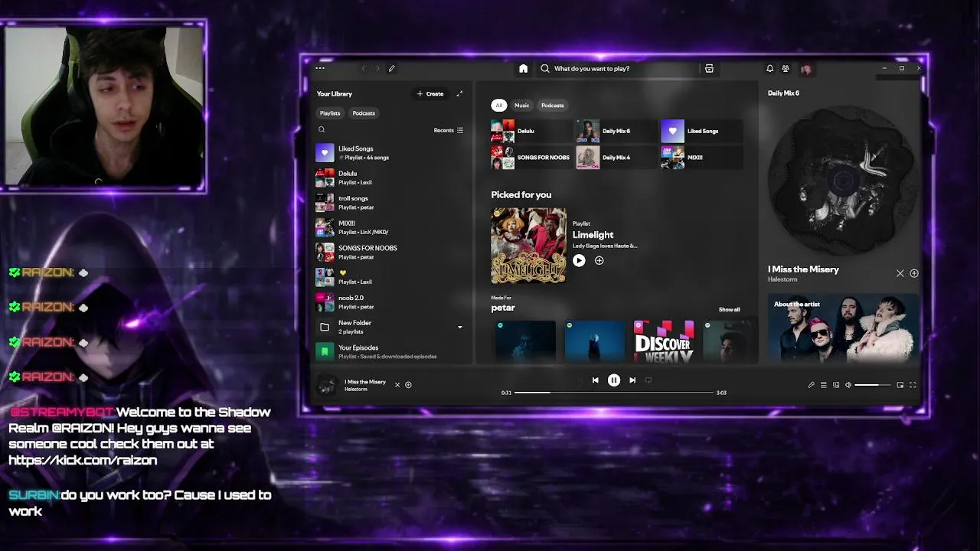Click the Halestorm artist name in the right panel
Image resolution: width=980 pixels, height=551 pixels.
(x=782, y=279)
